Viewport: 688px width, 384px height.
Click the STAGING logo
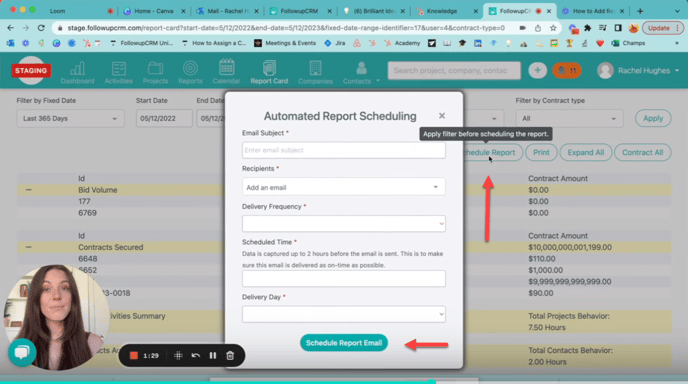click(31, 70)
